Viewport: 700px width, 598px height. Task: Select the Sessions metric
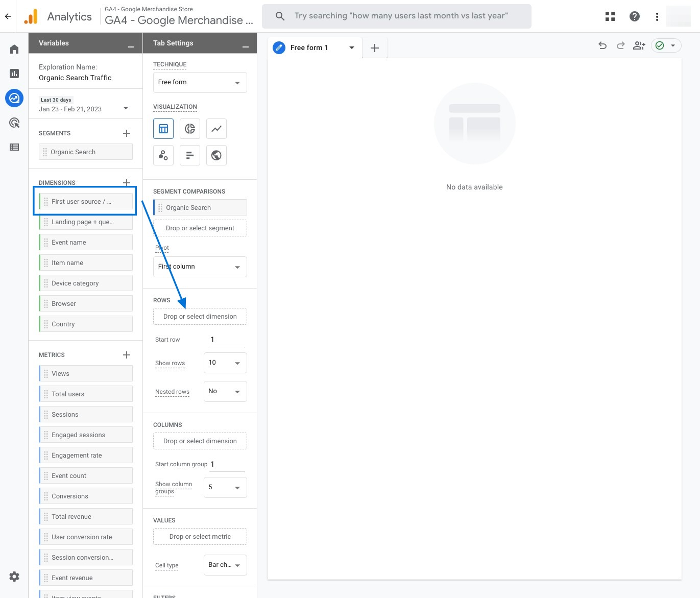tap(86, 415)
